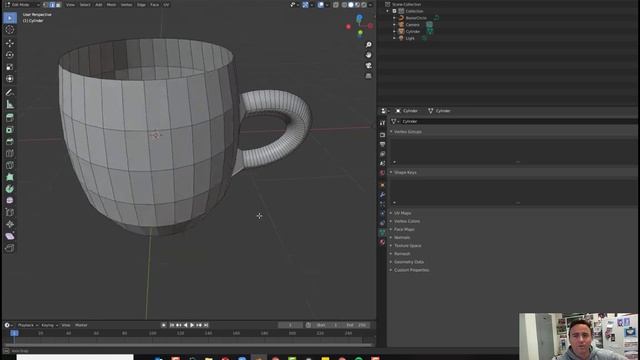This screenshot has height=360, width=640.
Task: Select the Transform tool
Action: pyautogui.click(x=10, y=79)
